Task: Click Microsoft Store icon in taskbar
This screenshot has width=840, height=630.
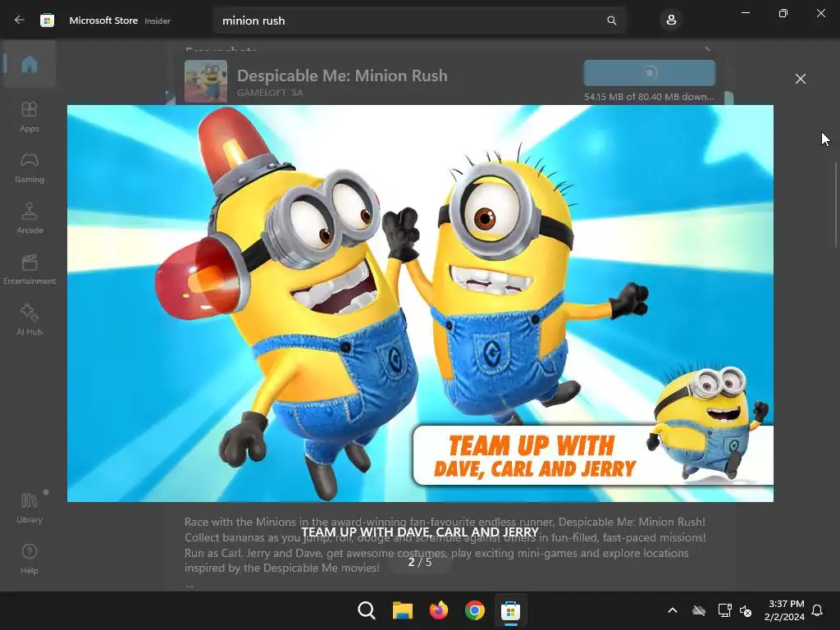Action: (x=510, y=610)
